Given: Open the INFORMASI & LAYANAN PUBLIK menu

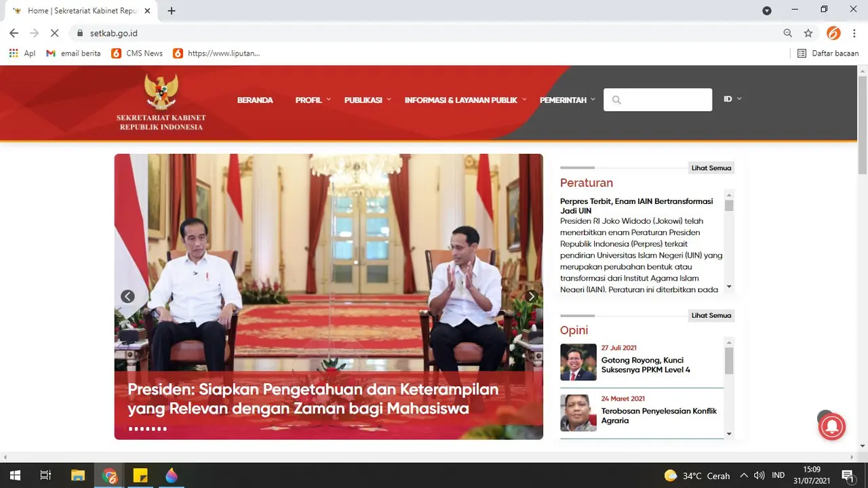Looking at the screenshot, I should 461,100.
